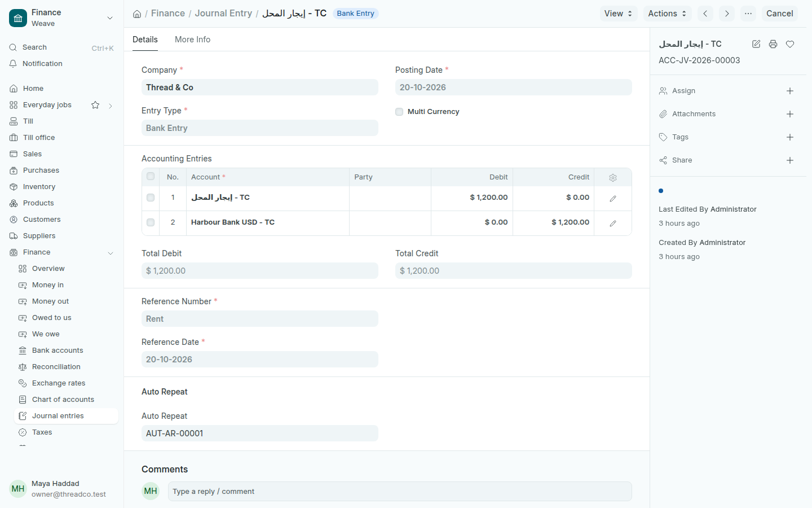Go to previous document arrow

click(x=705, y=14)
